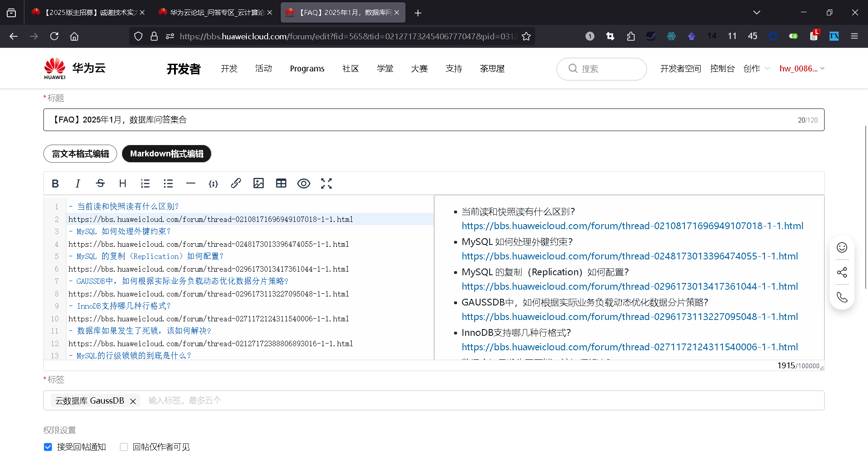Open the Programs nav menu
Viewport: 868px width, 461px height.
pos(307,69)
